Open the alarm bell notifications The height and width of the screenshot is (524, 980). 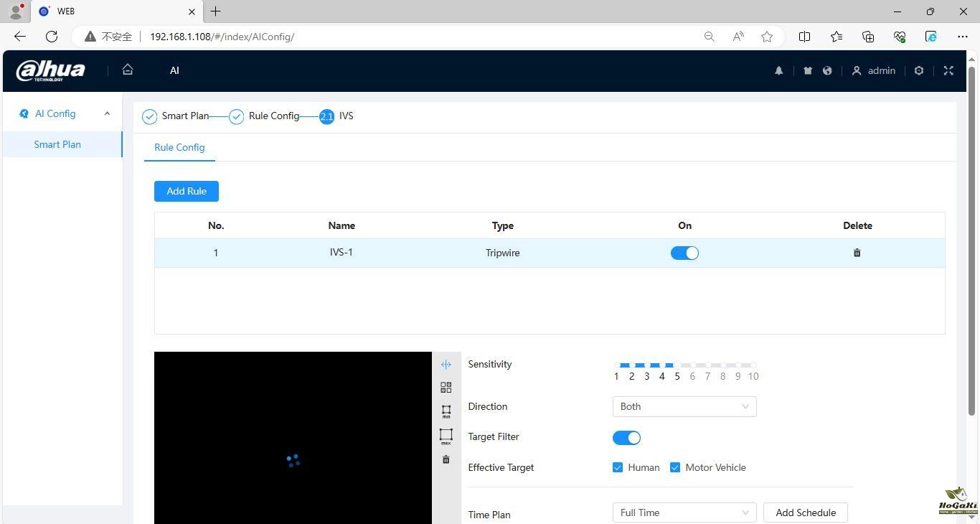pos(778,70)
